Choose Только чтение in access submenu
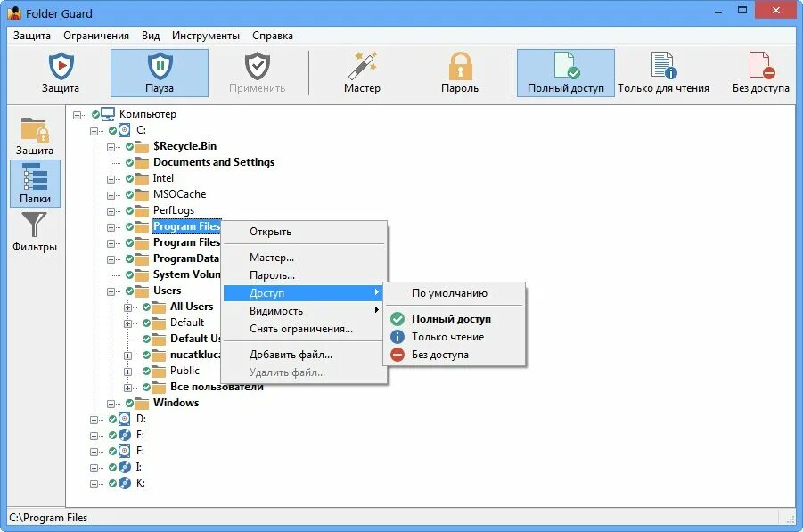Image resolution: width=803 pixels, height=532 pixels. point(455,337)
